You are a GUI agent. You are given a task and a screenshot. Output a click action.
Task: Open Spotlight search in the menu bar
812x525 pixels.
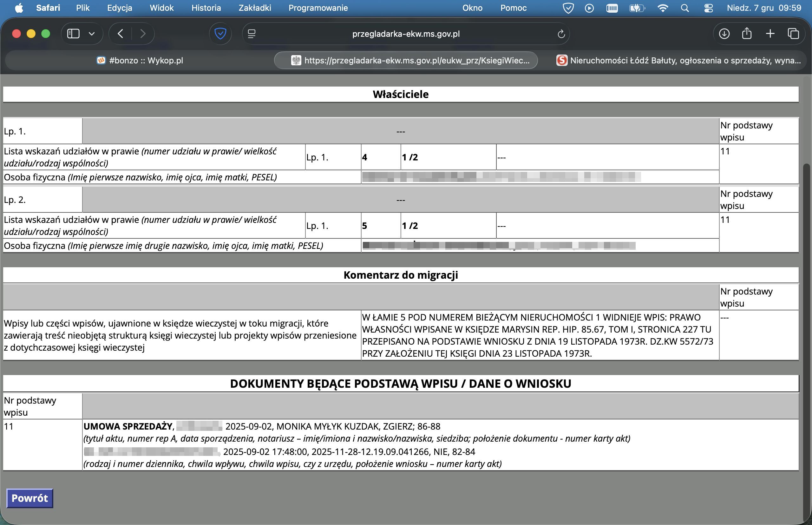685,8
